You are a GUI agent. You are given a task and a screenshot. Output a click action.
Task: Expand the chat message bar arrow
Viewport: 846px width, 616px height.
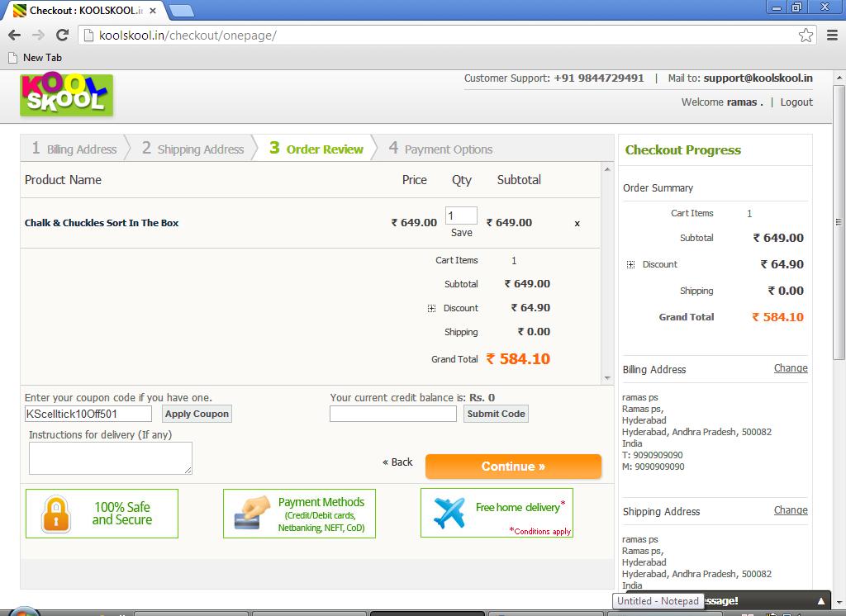(820, 601)
